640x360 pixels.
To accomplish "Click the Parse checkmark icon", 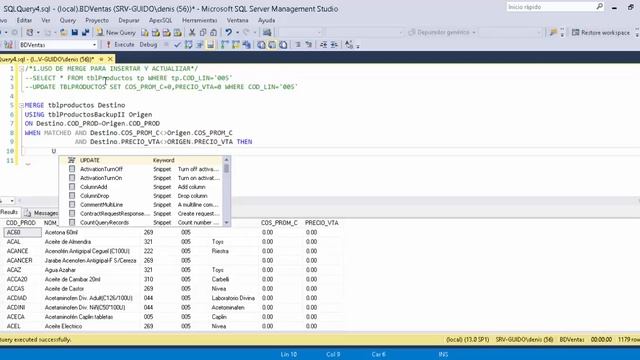I will [x=177, y=44].
